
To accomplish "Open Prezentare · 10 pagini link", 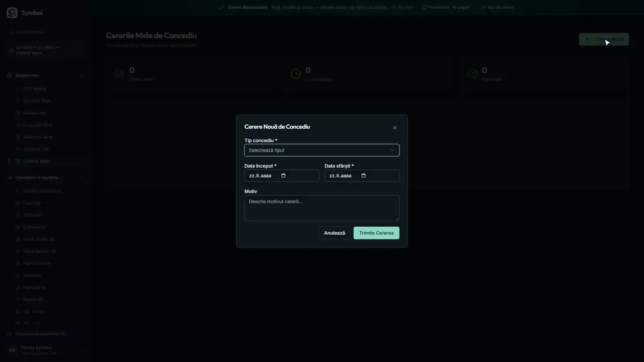I will [x=446, y=8].
